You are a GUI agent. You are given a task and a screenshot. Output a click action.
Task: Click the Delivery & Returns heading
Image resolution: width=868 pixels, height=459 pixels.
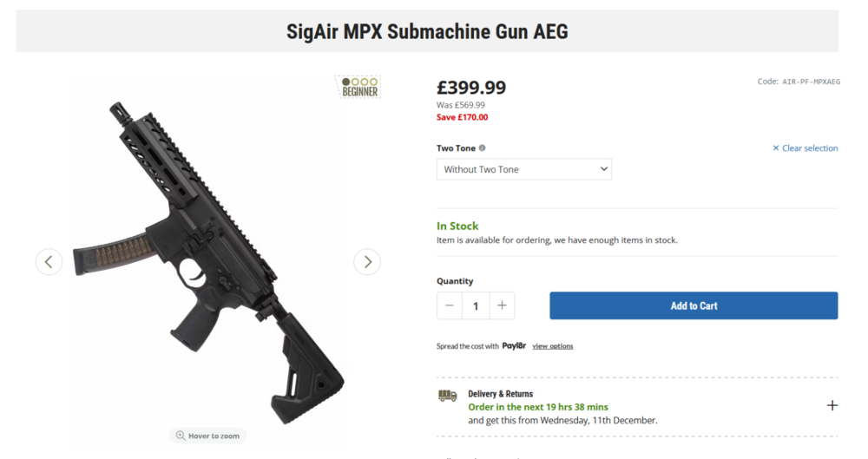point(501,394)
